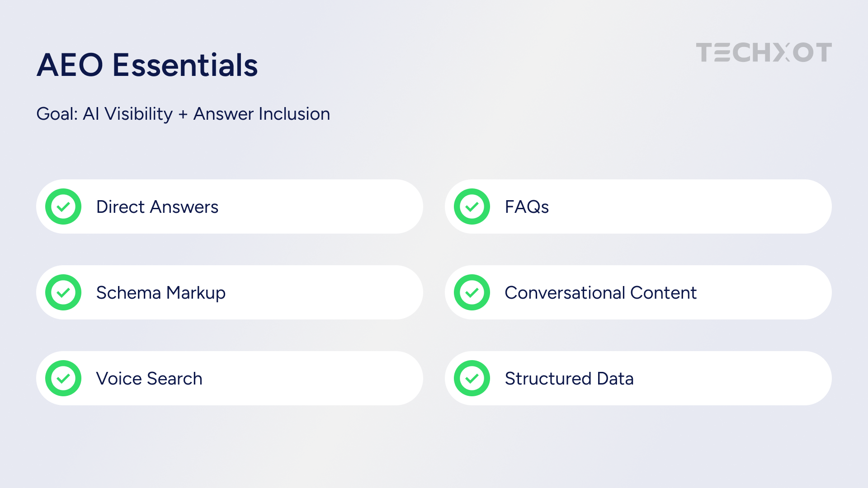Screen dimensions: 868x488
Task: Click the green checkmark beside Schema Markup
Action: tap(63, 292)
